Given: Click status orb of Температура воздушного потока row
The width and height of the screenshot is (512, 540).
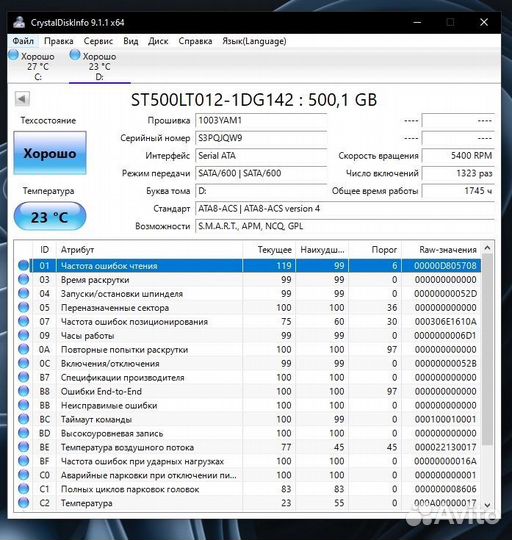Looking at the screenshot, I should (x=23, y=447).
